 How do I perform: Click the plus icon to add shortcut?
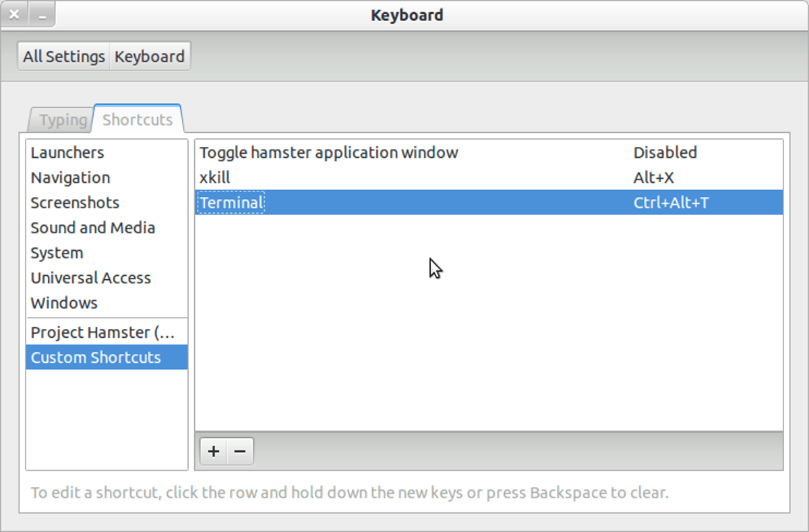(x=214, y=451)
